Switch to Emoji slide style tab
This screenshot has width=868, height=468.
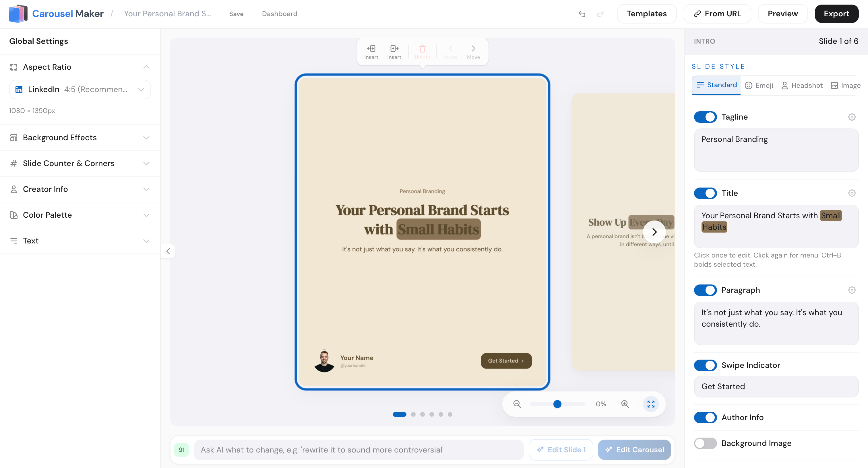(x=759, y=85)
